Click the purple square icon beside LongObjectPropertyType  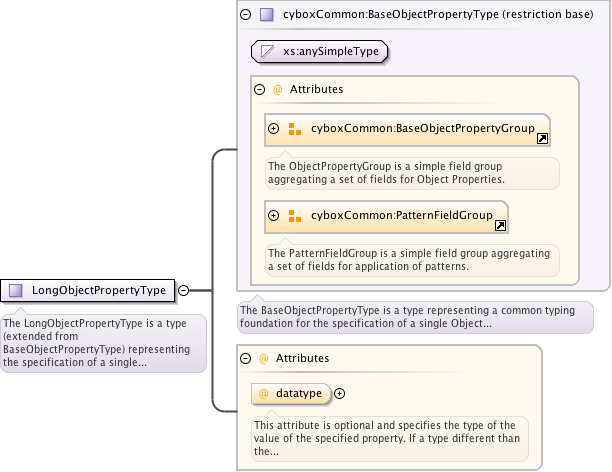pos(15,291)
